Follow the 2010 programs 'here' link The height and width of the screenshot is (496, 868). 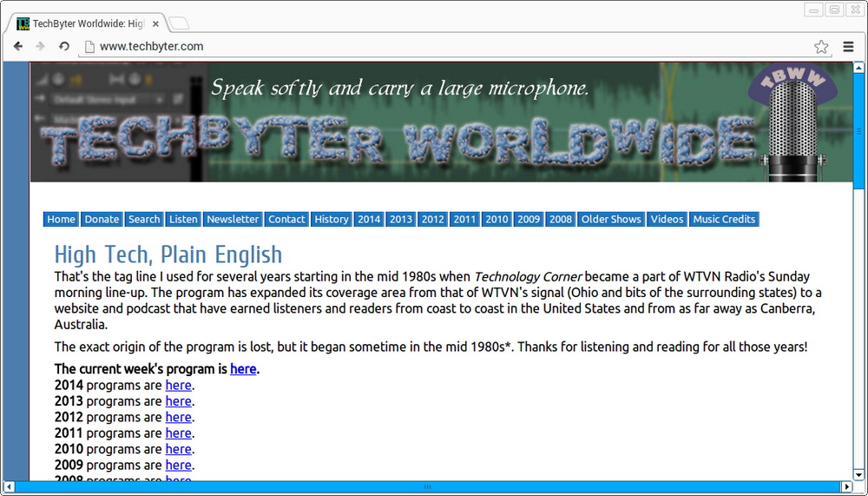click(178, 449)
